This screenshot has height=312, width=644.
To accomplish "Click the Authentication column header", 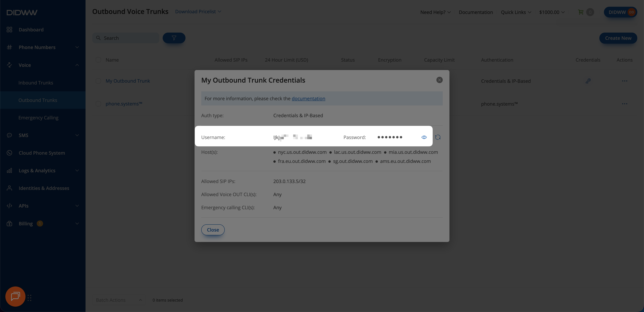I will coord(497,60).
